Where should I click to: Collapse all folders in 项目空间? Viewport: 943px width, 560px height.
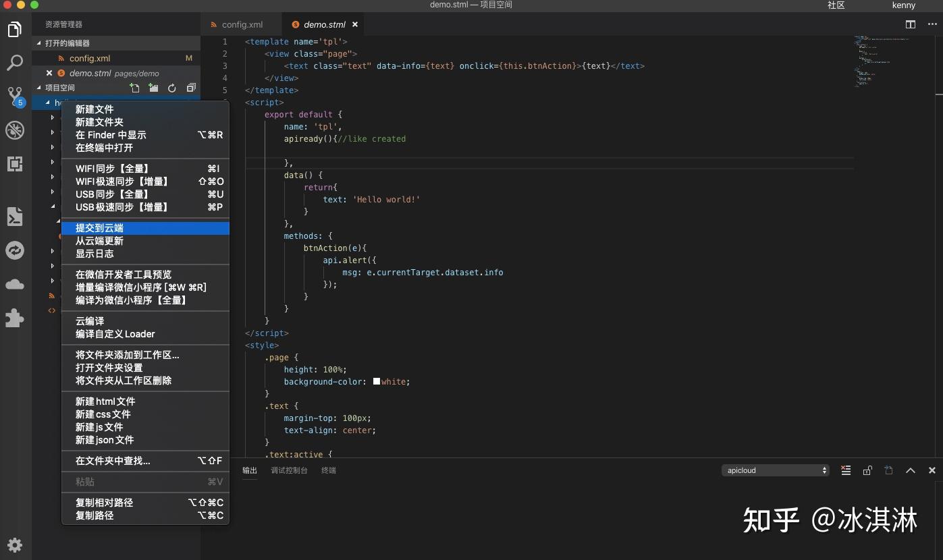tap(191, 88)
